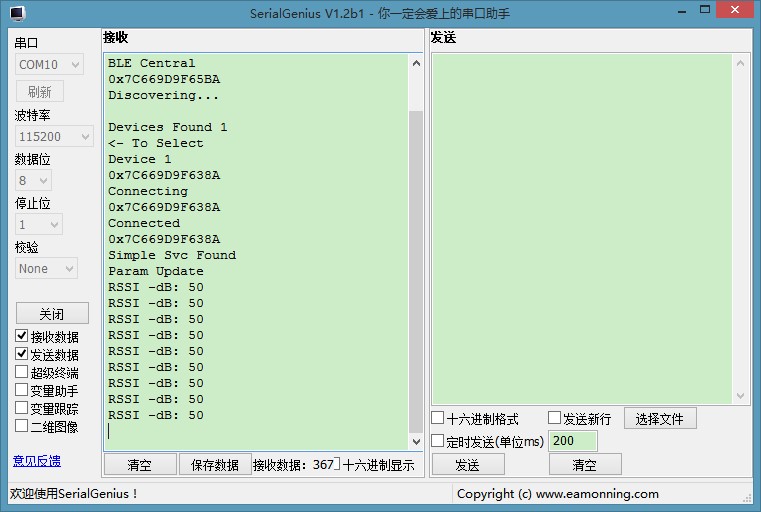Image resolution: width=761 pixels, height=512 pixels.
Task: Open the data bits dropdown showing 8
Action: click(x=33, y=181)
